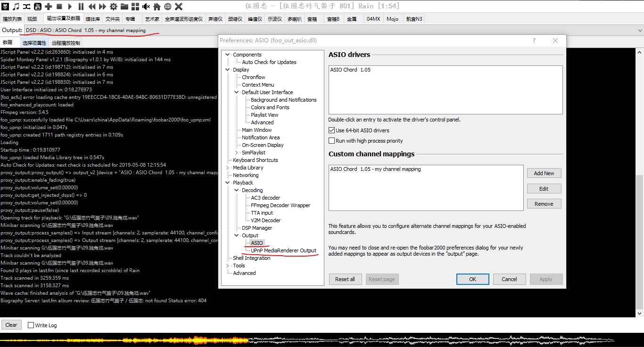Click the globe icon in toolbar
This screenshot has height=347, width=644.
(167, 6)
